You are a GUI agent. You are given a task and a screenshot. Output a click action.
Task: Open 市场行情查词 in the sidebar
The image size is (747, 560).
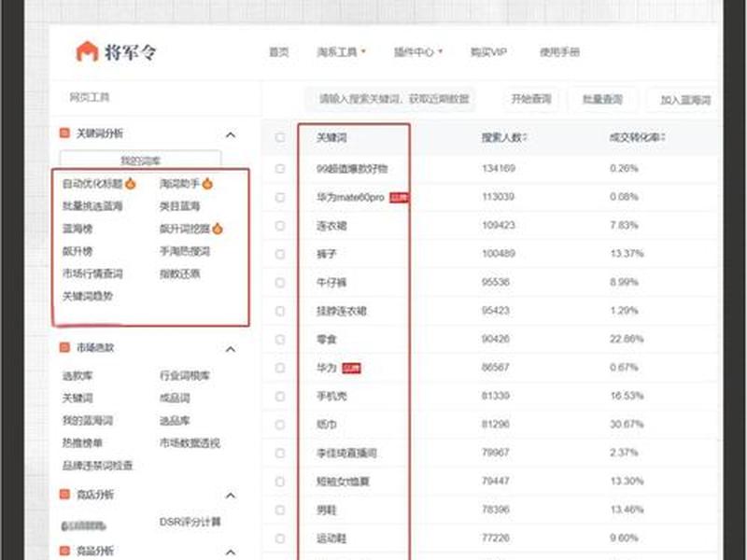click(92, 273)
